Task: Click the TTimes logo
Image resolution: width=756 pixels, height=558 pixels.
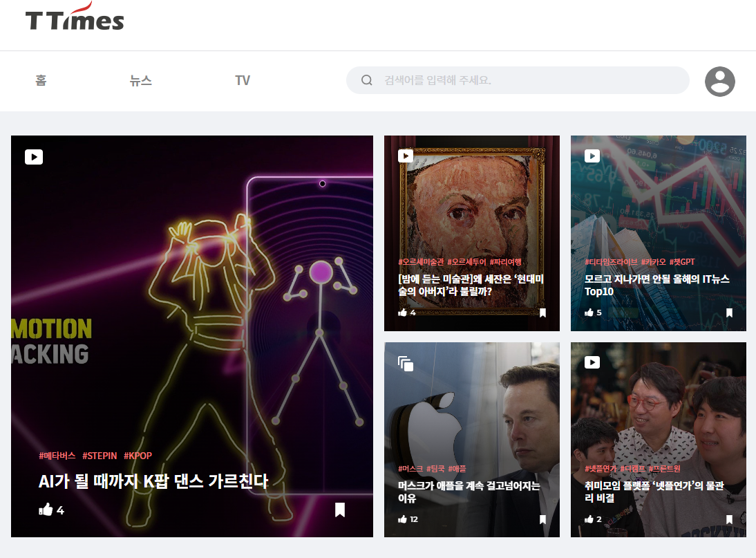Action: coord(75,17)
